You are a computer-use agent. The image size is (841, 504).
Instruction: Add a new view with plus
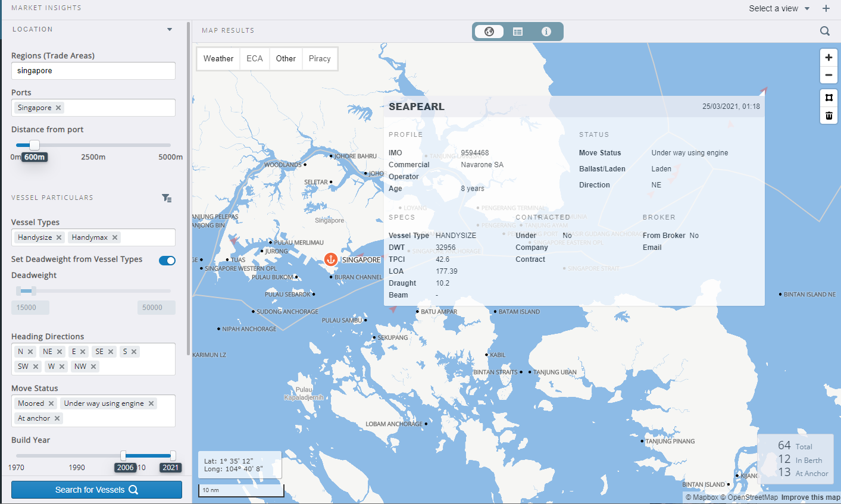click(826, 8)
